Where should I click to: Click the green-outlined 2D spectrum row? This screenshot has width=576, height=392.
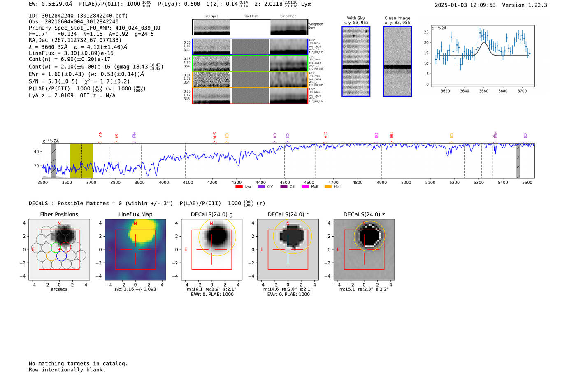tap(250, 63)
